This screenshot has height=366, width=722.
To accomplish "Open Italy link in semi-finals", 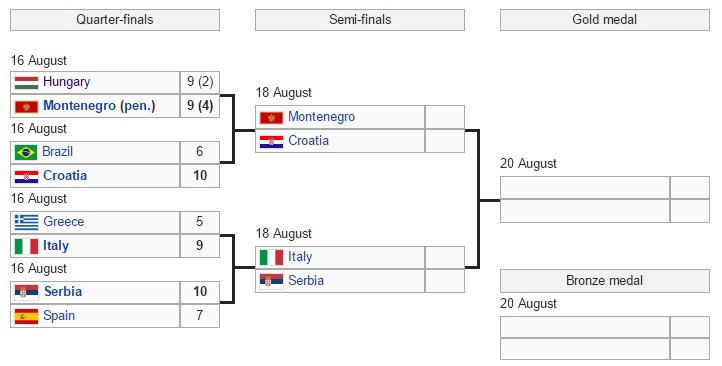I will pos(300,257).
